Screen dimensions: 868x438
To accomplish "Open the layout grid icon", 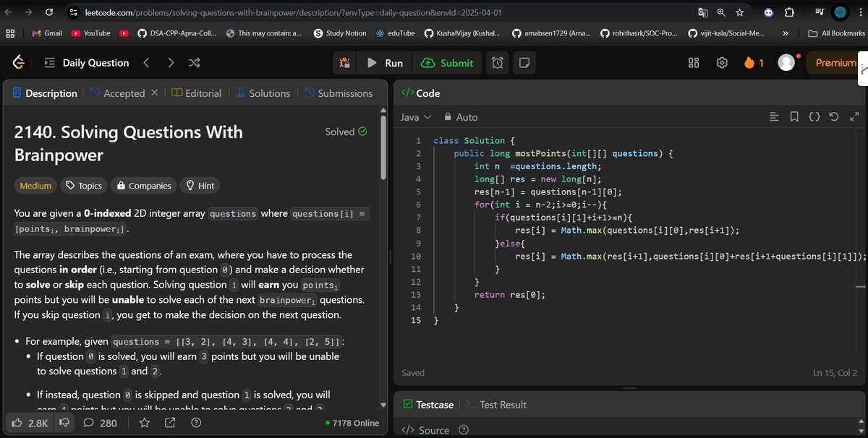I will pyautogui.click(x=694, y=63).
